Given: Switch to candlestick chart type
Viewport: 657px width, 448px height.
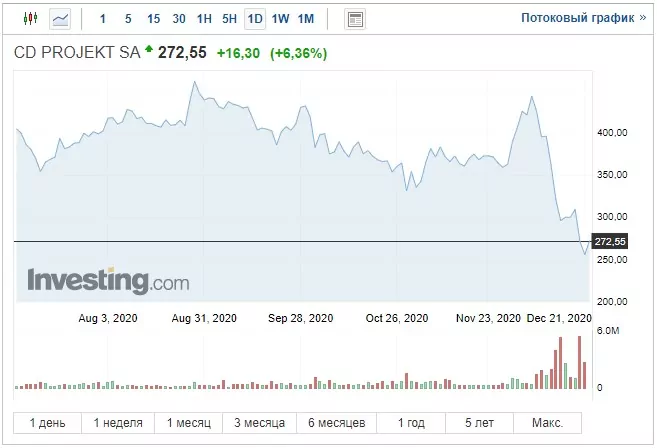Looking at the screenshot, I should point(30,18).
